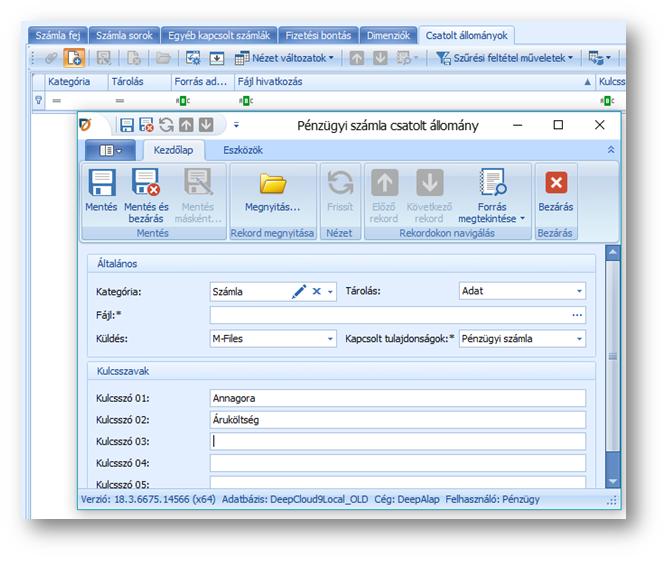
Task: Open the Fizetési bontás tab
Action: 316,35
